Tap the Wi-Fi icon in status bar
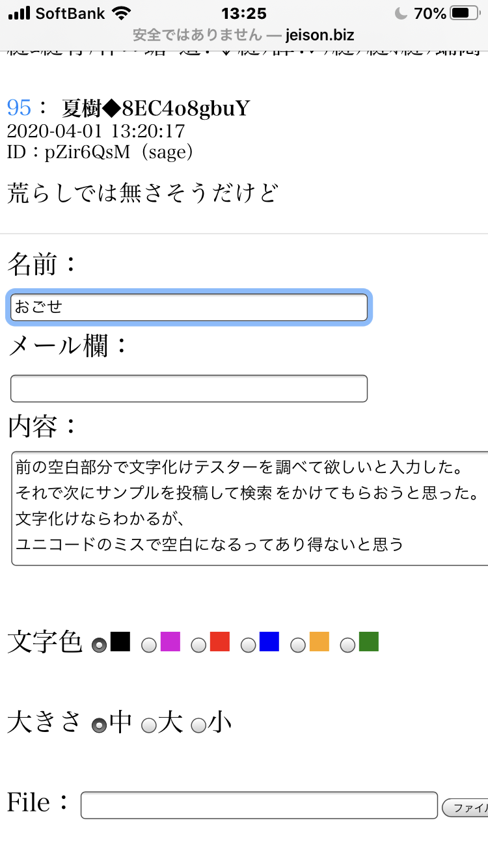 (121, 13)
